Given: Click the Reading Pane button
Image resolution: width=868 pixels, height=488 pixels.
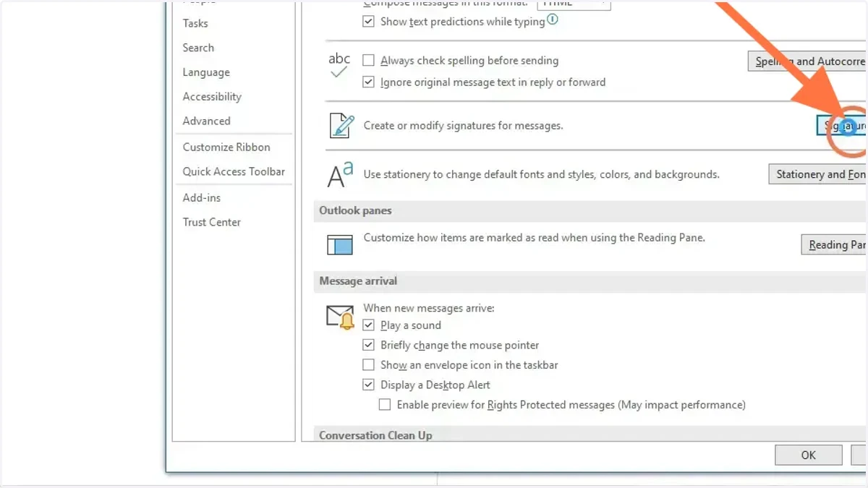Looking at the screenshot, I should [x=834, y=245].
